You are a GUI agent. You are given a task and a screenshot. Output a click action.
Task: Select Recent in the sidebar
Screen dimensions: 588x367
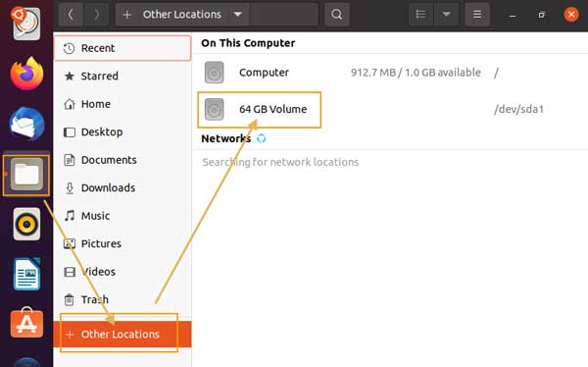pos(122,48)
